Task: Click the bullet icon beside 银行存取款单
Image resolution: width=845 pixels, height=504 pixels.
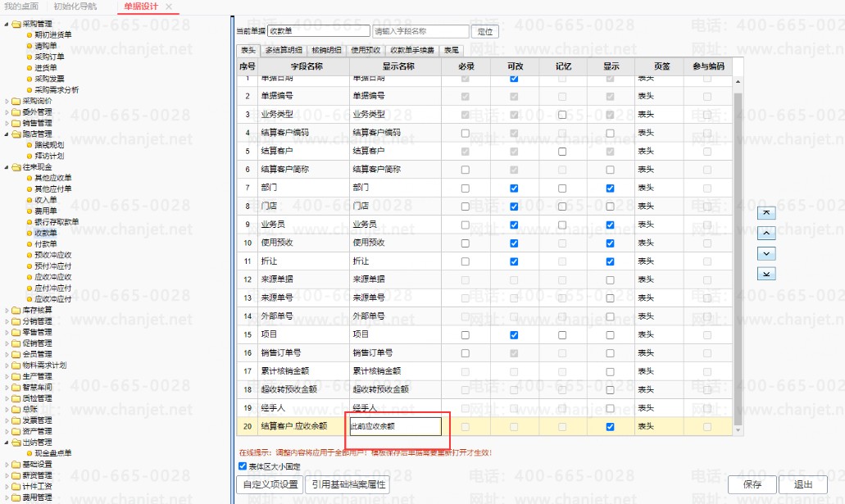Action: coord(30,222)
